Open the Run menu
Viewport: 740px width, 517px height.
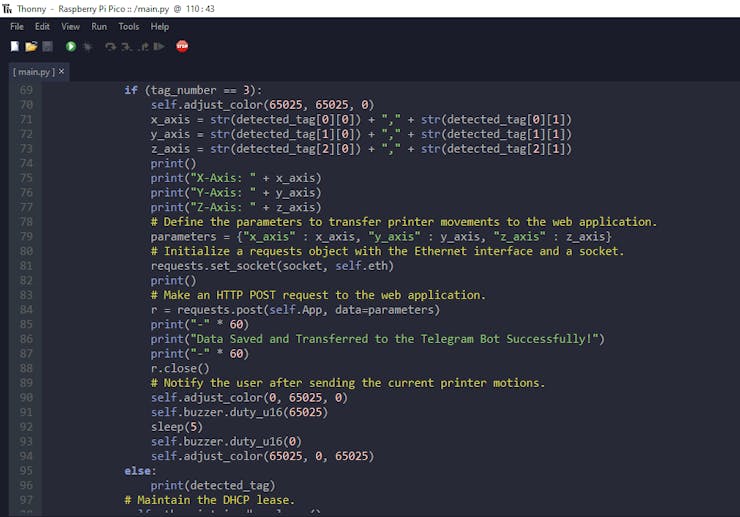(99, 26)
